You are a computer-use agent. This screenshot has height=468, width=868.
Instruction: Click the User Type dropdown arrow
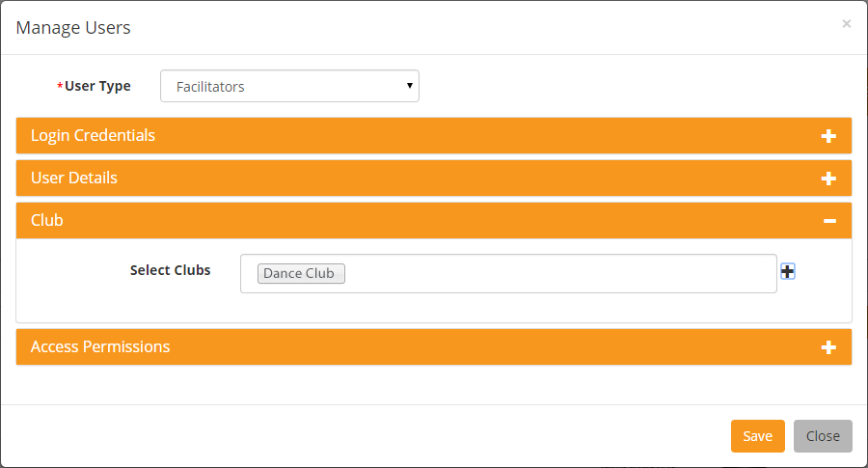pos(410,85)
